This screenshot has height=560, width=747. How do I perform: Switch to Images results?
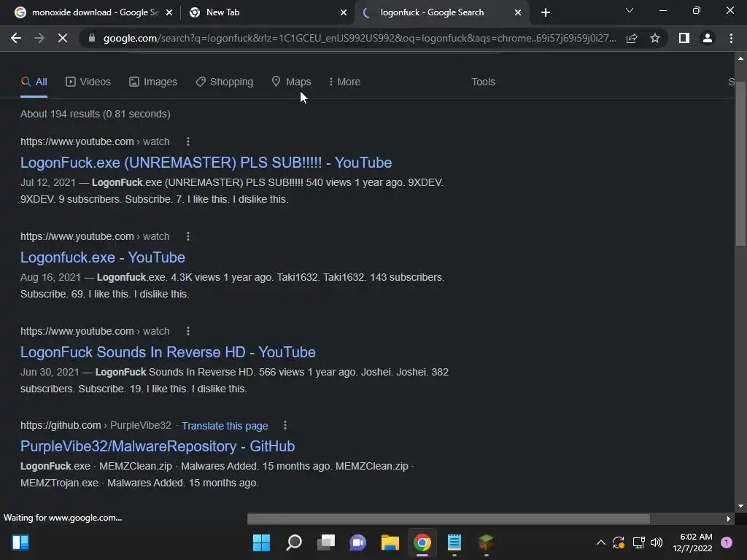153,82
